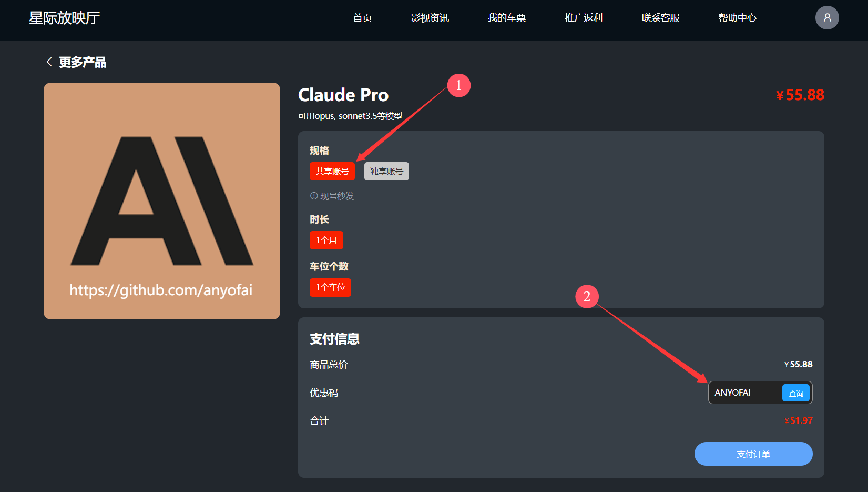868x492 pixels.
Task: Click the 可用opus, sonnet3.5等模型 description
Action: click(350, 116)
